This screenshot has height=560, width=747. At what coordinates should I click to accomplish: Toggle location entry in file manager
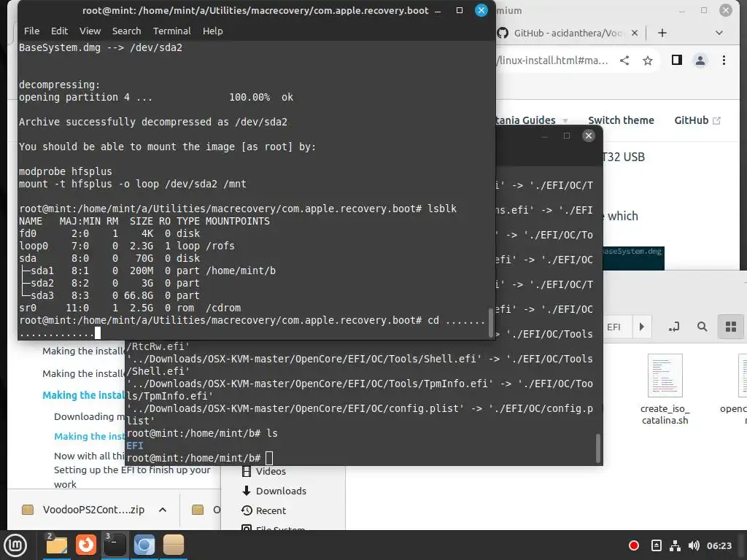tap(673, 327)
